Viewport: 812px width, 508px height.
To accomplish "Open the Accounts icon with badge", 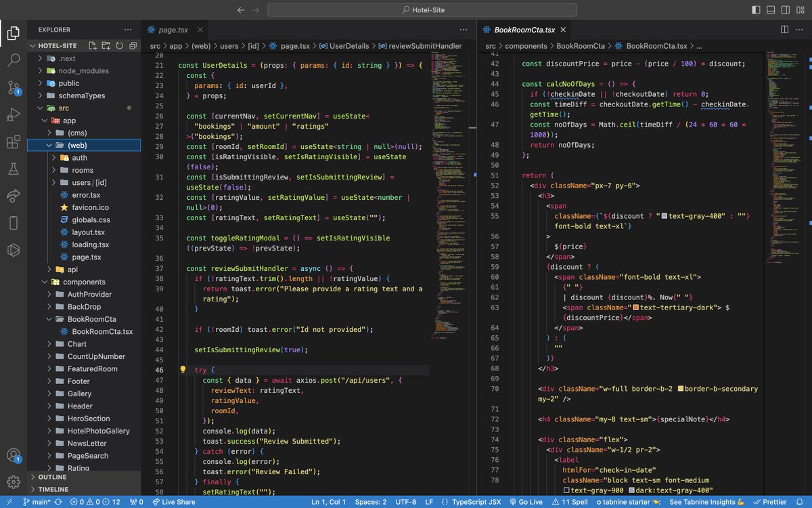I will (14, 456).
